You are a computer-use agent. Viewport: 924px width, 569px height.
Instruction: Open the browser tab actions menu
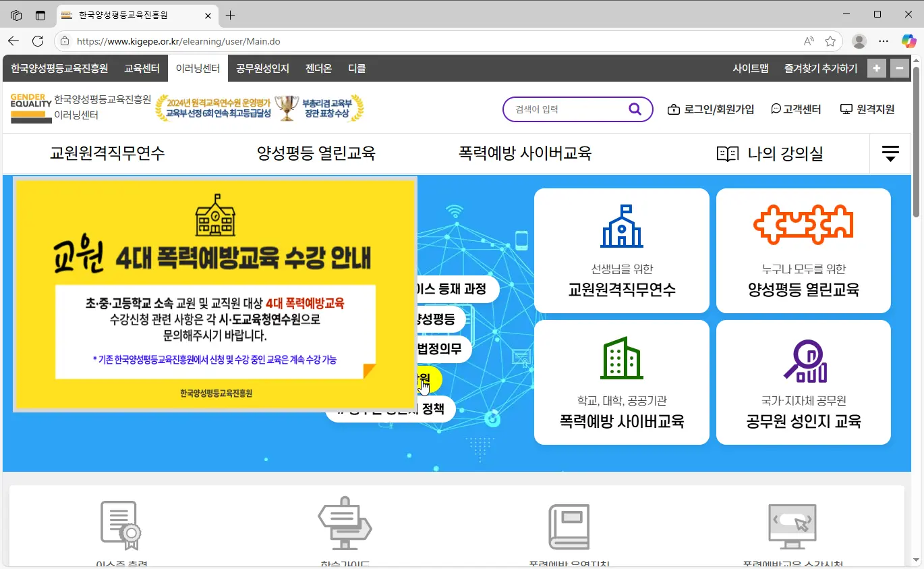pyautogui.click(x=40, y=15)
